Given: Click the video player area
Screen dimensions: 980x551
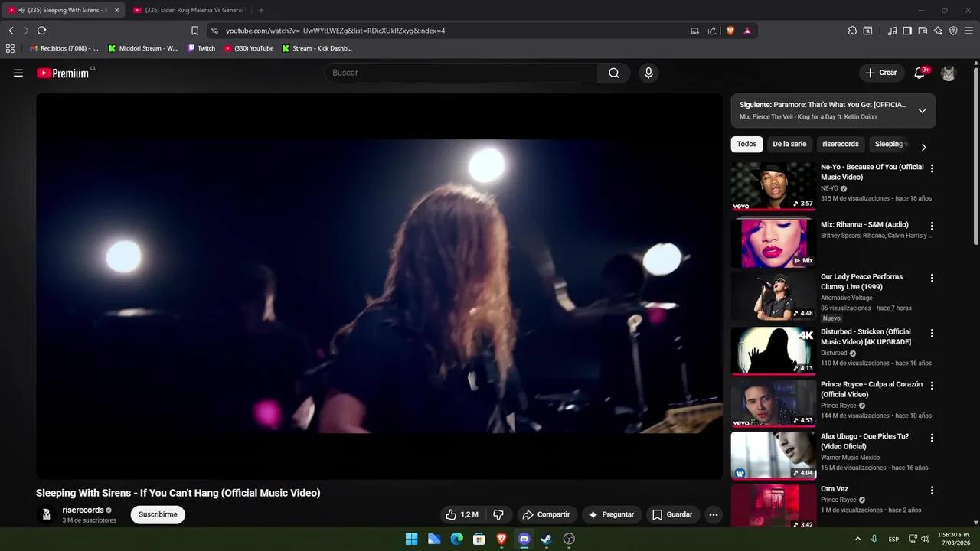Looking at the screenshot, I should pyautogui.click(x=379, y=286).
